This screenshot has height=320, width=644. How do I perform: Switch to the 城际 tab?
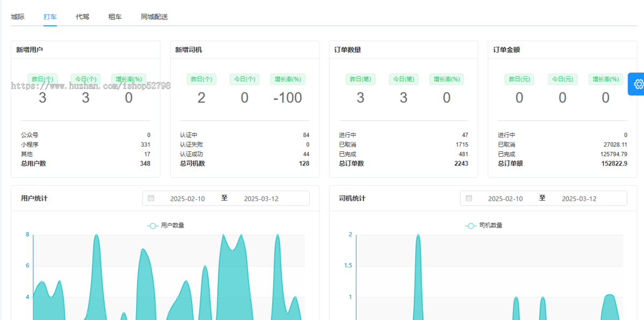(18, 17)
